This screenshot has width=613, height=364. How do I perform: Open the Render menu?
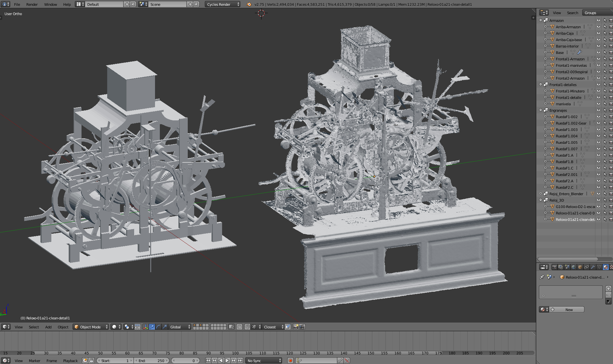[32, 4]
